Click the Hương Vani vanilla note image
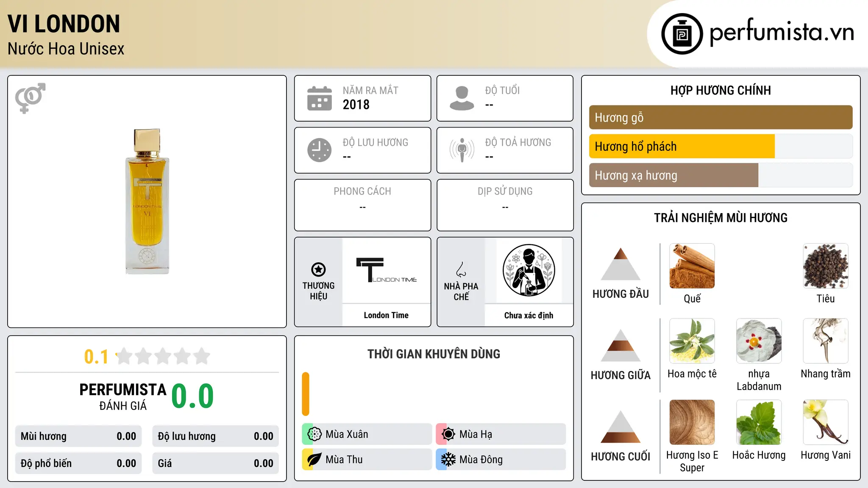This screenshot has width=868, height=488. pyautogui.click(x=826, y=422)
